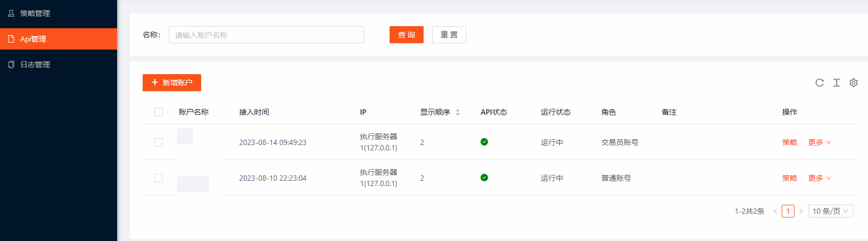
Task: Open the column settings gear icon
Action: coord(854,83)
